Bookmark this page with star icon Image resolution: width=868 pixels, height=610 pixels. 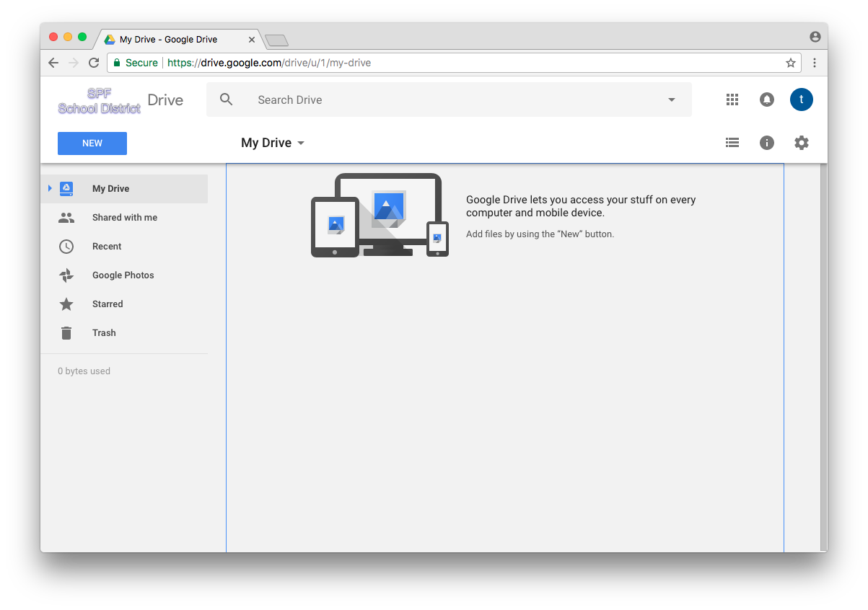[x=791, y=63]
